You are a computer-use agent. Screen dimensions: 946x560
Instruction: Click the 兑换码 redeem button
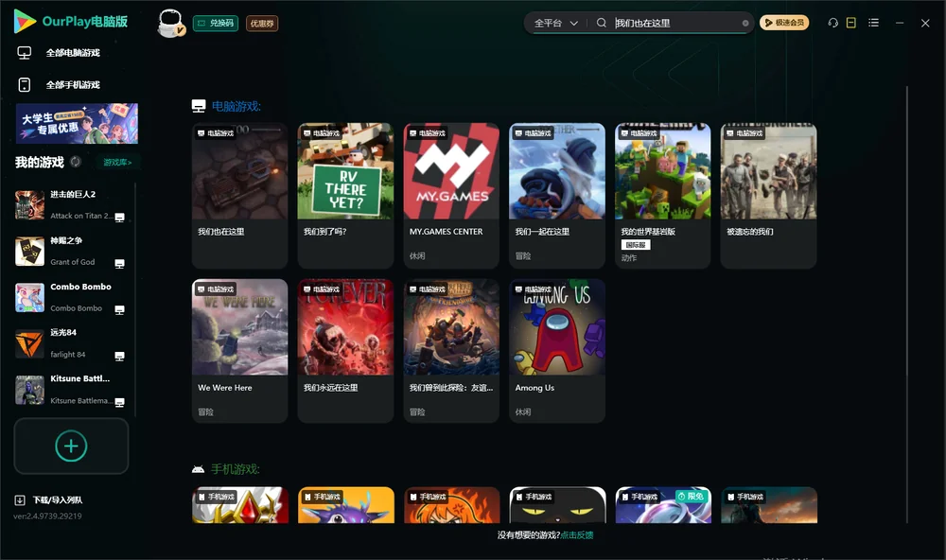216,23
